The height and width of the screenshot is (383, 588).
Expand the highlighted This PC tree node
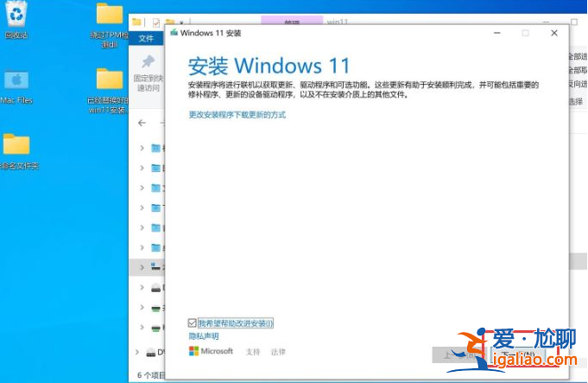(x=142, y=267)
